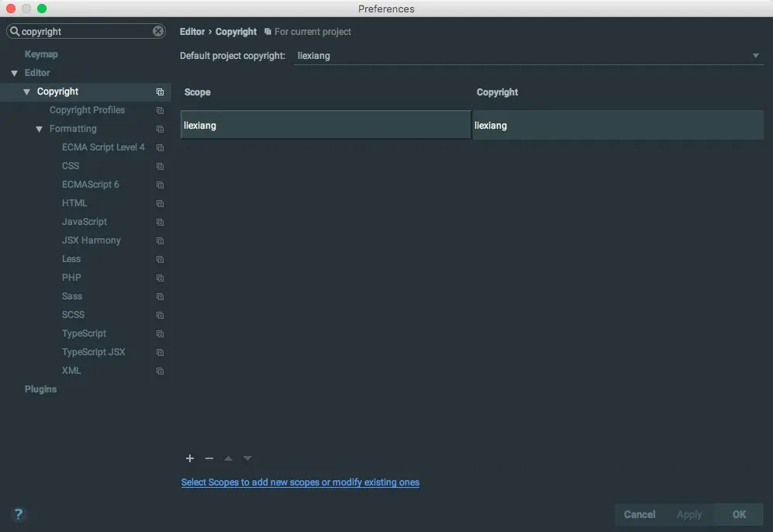Click project icon beside TypeScript JSX

click(160, 353)
